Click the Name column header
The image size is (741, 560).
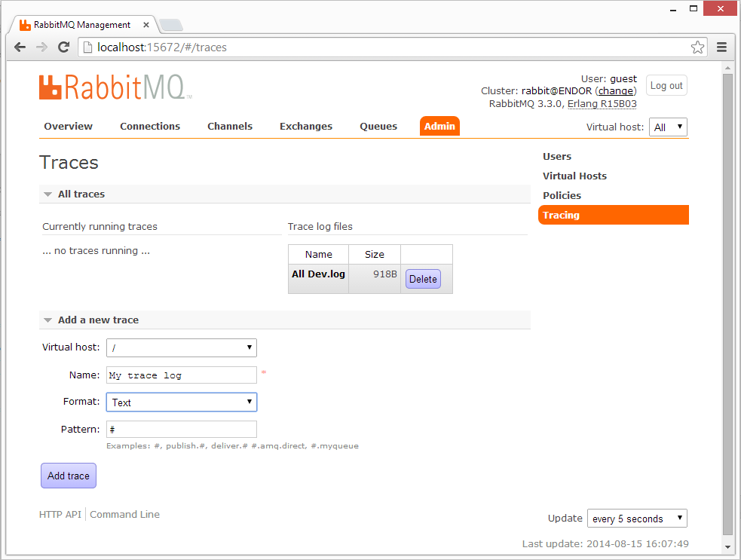pyautogui.click(x=319, y=254)
